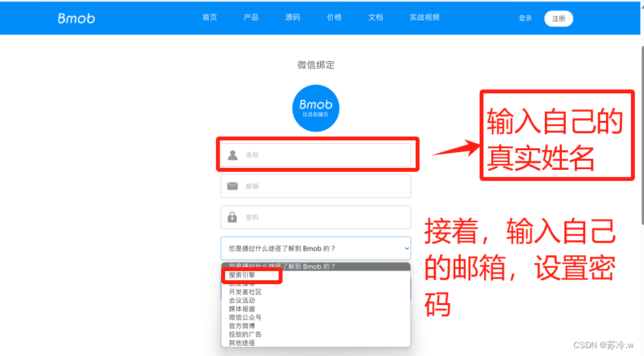Choose 会议活动 from the dropdown list
The image size is (644, 356).
tap(316, 300)
